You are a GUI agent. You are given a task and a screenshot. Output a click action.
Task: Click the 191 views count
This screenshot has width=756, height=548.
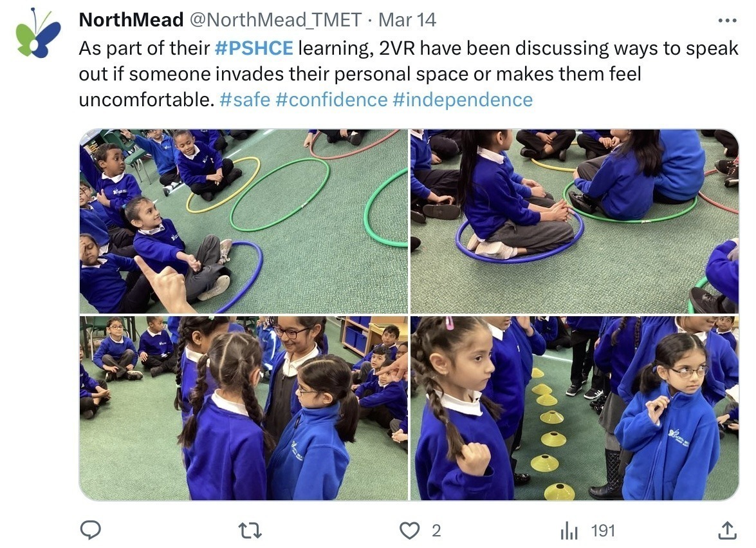pyautogui.click(x=603, y=531)
